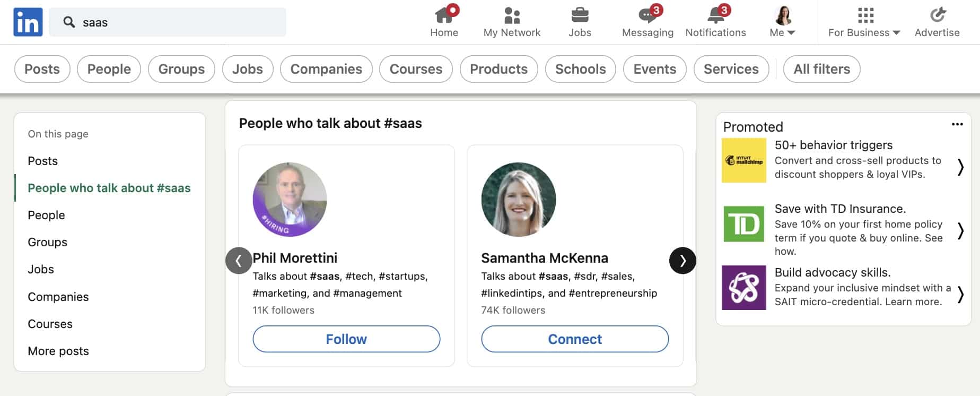This screenshot has height=396, width=980.
Task: Jump to People section in sidebar
Action: pos(46,215)
